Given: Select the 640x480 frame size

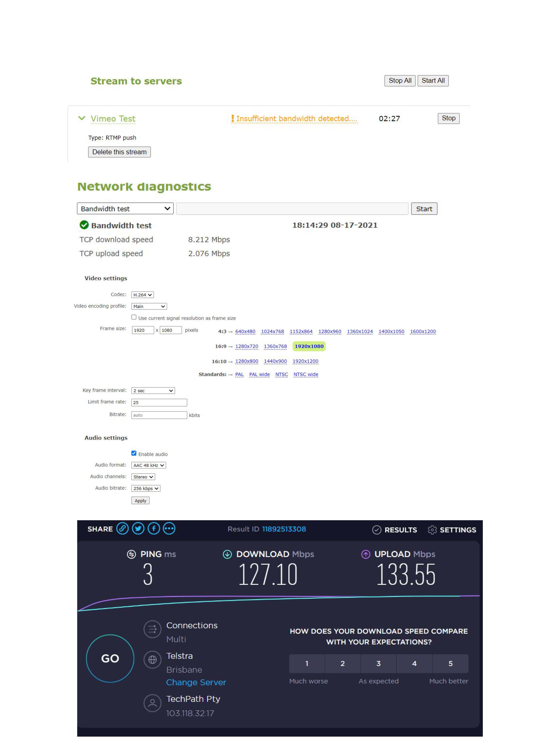Looking at the screenshot, I should coord(245,332).
